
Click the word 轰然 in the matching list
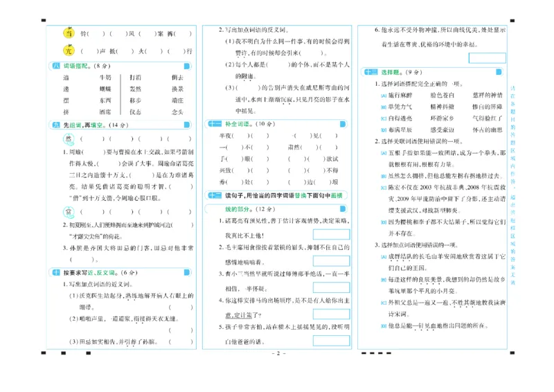pos(135,89)
